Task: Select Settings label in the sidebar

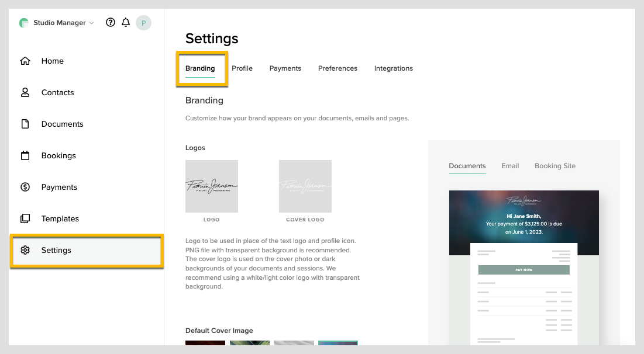Action: click(56, 250)
